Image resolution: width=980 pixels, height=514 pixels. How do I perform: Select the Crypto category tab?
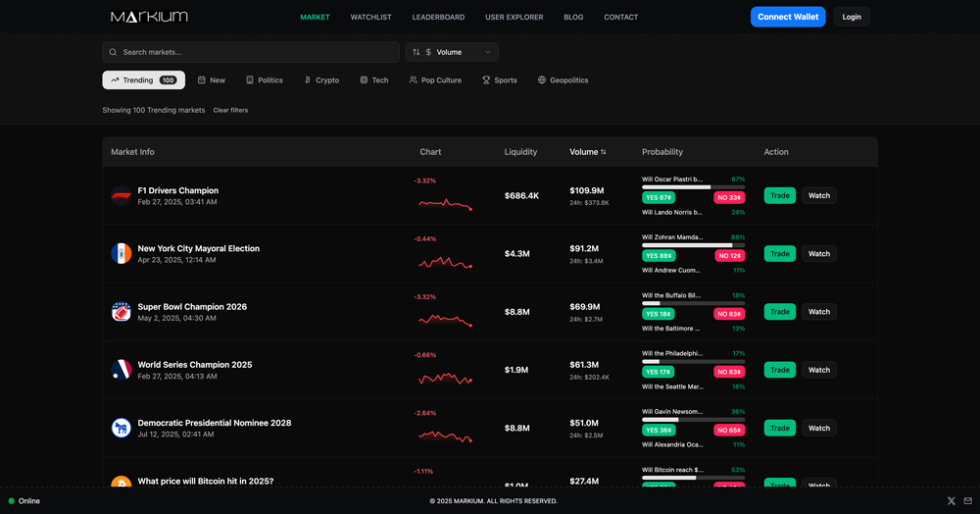[321, 80]
